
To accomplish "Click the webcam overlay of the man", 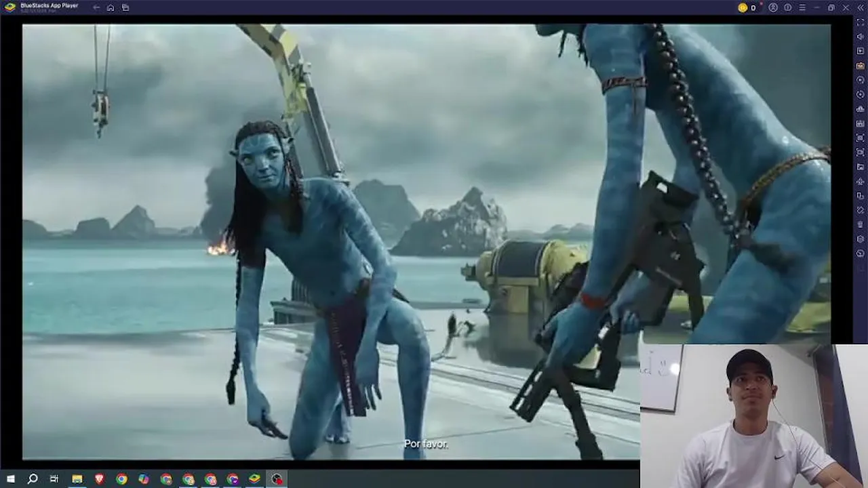I will tap(753, 416).
